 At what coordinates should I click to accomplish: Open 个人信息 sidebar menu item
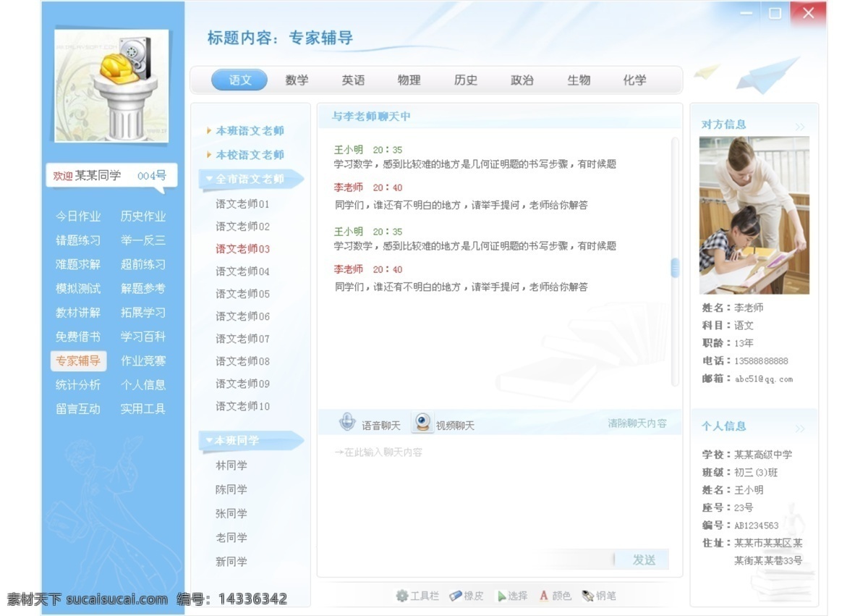click(143, 384)
